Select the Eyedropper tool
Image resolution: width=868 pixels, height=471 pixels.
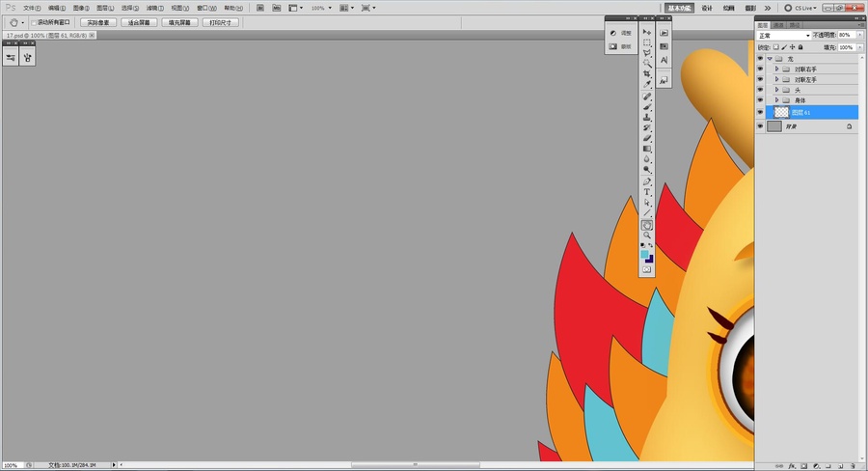click(646, 84)
